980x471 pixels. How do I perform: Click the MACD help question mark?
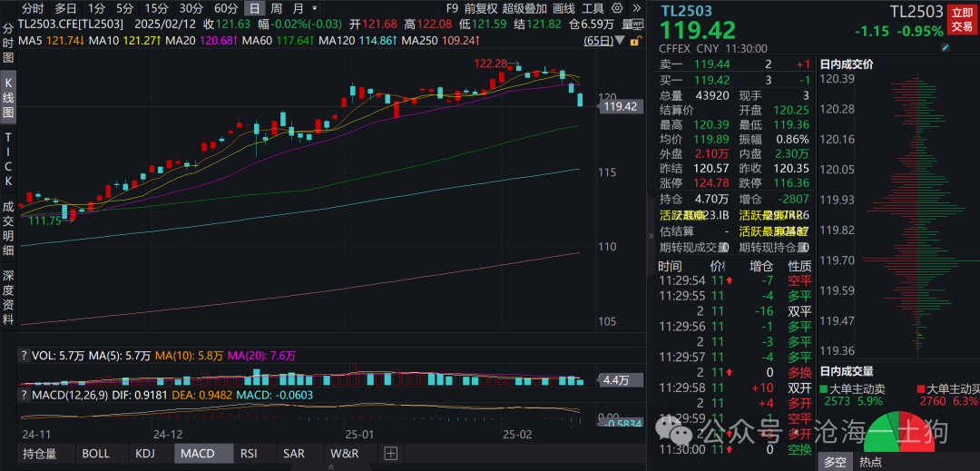coord(24,356)
